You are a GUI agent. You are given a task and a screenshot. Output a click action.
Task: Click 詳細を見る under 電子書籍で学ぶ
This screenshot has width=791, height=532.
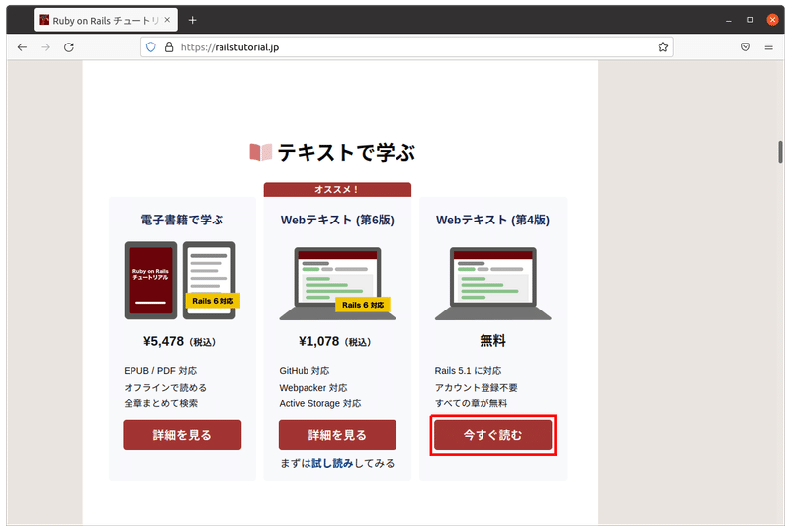coord(182,435)
